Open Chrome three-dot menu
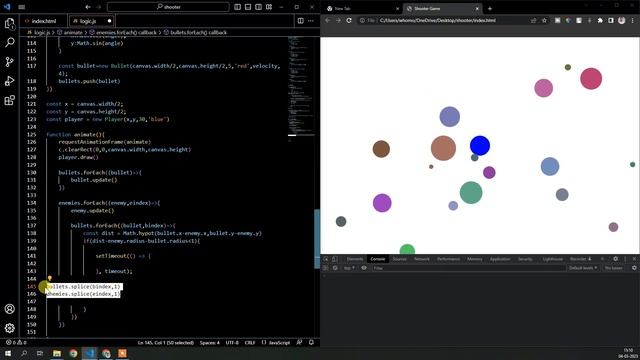The image size is (640, 360). click(x=633, y=20)
